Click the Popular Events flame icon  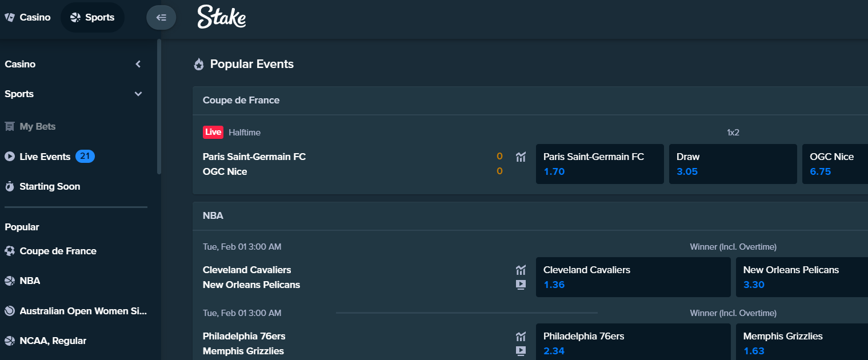click(x=199, y=64)
